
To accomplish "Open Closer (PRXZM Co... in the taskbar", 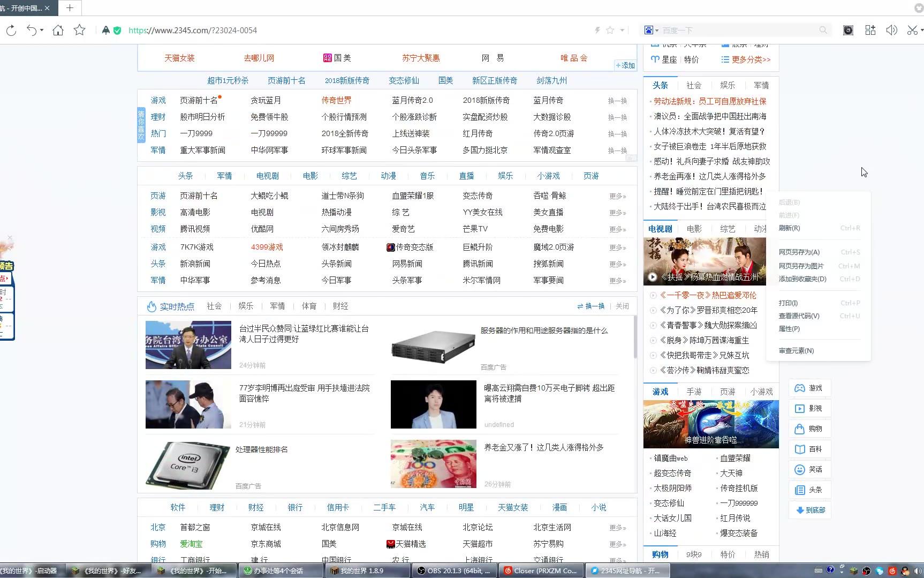I will pyautogui.click(x=541, y=571).
